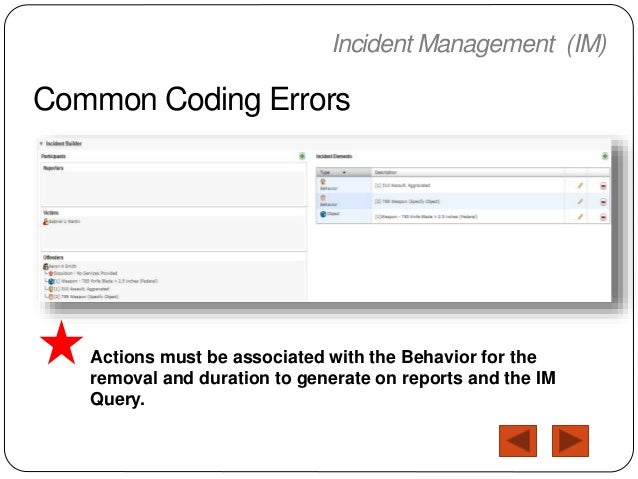Click the add participant green plus icon
Viewport: 638px width, 479px height.
[x=301, y=157]
